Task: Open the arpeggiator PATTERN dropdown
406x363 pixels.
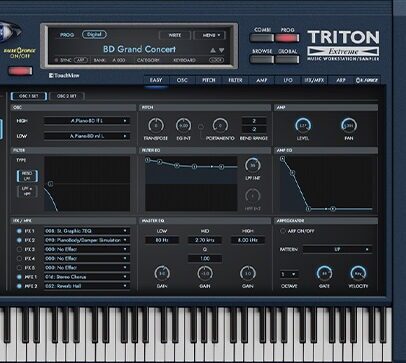Action: coord(337,249)
